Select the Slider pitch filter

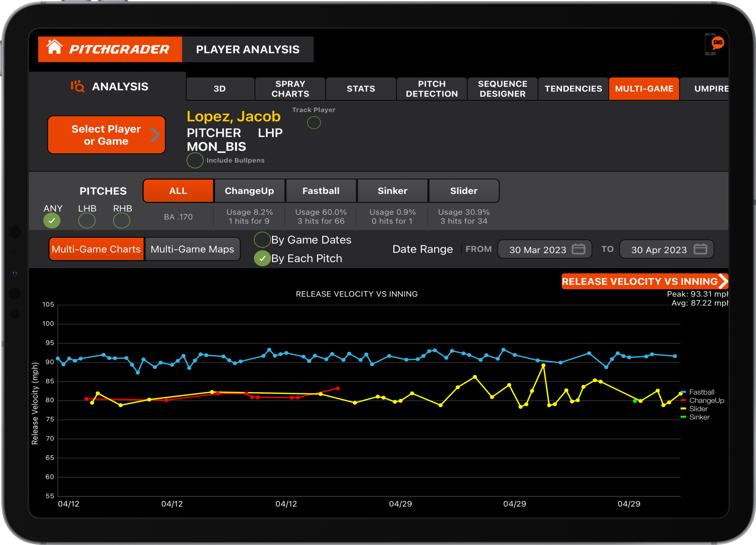[464, 191]
